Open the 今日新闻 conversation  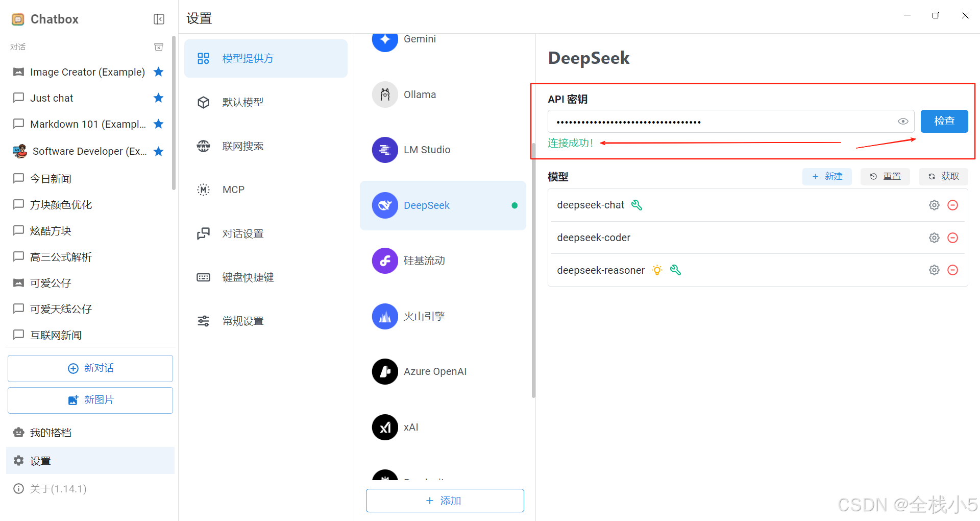(87, 179)
